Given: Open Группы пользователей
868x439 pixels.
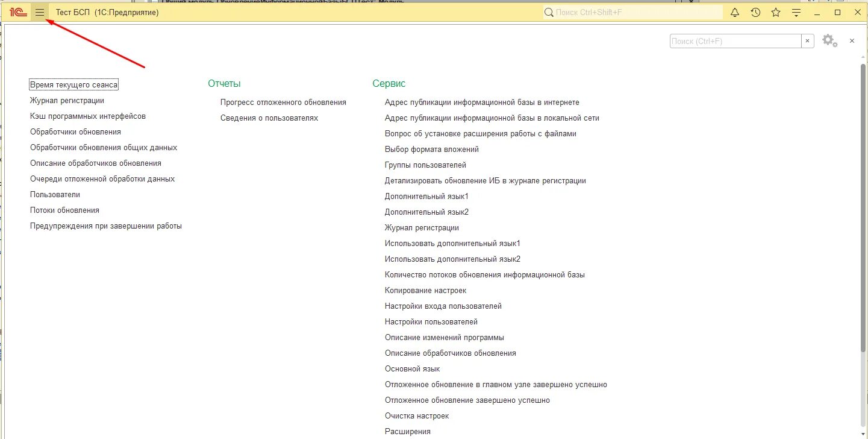Looking at the screenshot, I should click(425, 165).
